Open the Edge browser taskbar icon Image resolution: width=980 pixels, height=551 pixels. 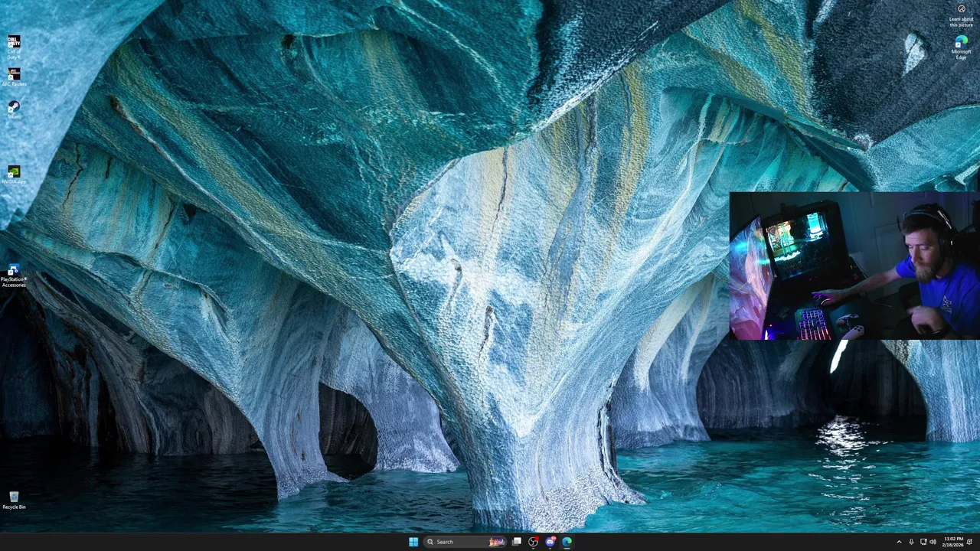(x=567, y=542)
